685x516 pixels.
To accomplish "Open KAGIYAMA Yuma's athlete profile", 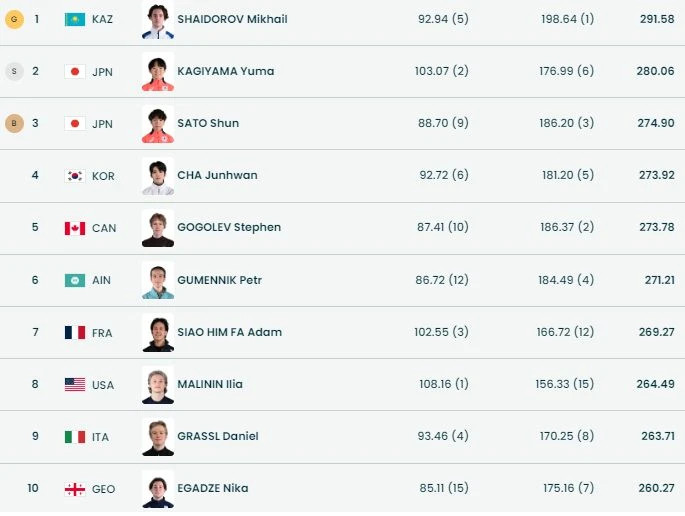I will [225, 71].
